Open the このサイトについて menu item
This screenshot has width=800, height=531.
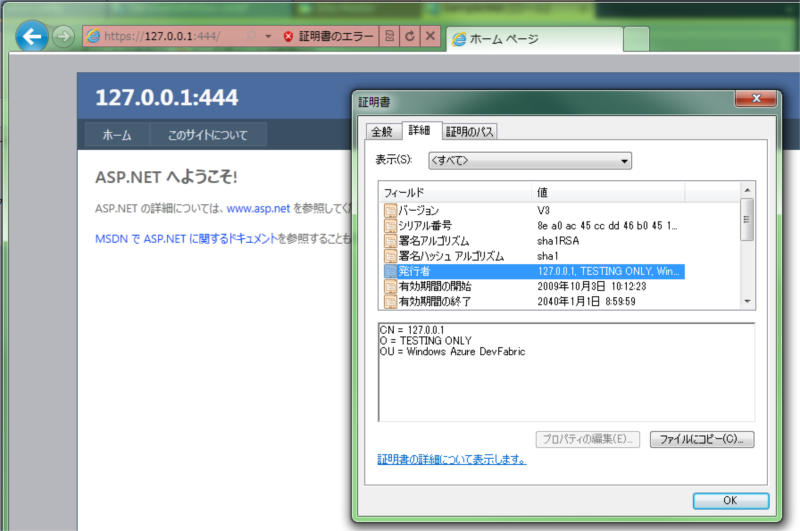(x=208, y=135)
